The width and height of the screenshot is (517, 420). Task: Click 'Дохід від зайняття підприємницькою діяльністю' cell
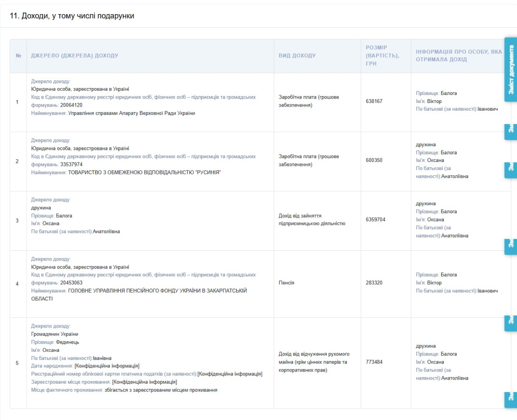tap(312, 220)
